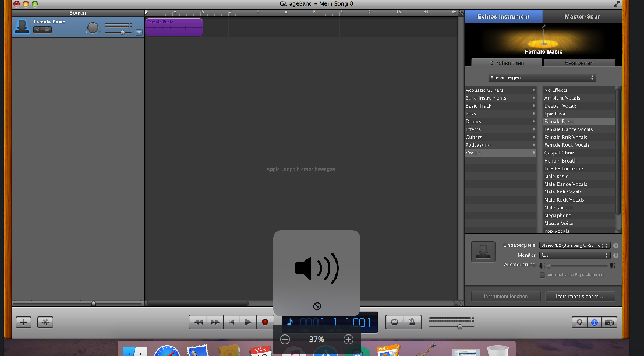The image size is (644, 356).
Task: Open the Monitor dropdown set to Aus
Action: pyautogui.click(x=575, y=255)
